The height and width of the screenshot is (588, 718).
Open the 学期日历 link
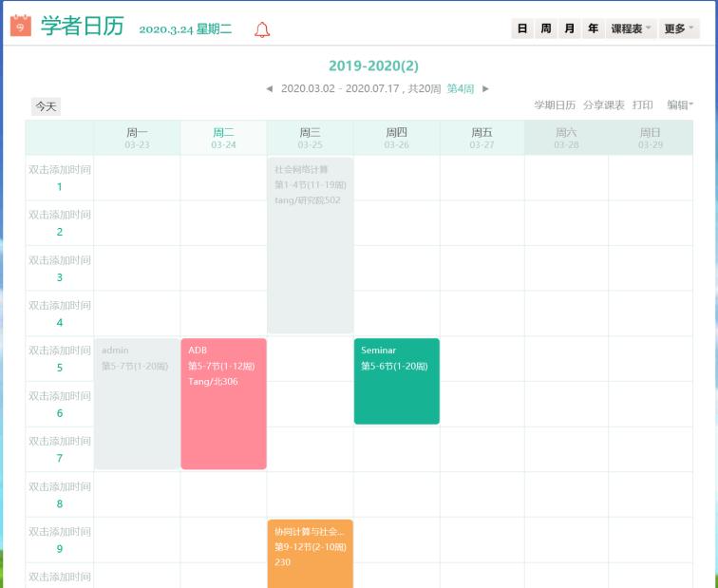tap(555, 105)
